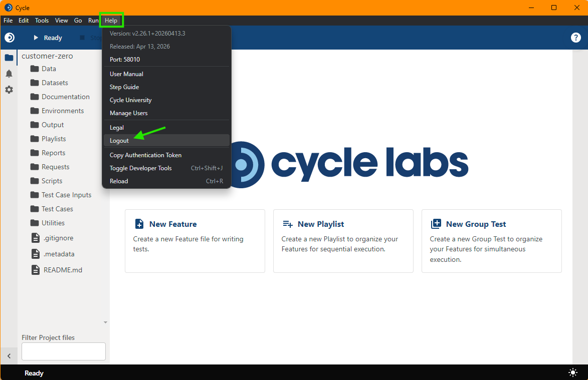This screenshot has width=588, height=380.
Task: Toggle light/dark theme sun icon
Action: 573,372
